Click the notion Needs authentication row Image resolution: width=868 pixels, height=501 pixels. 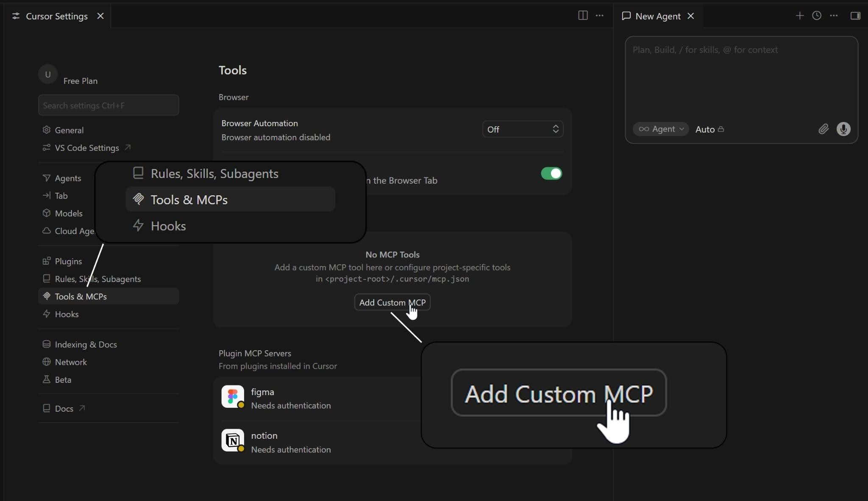coord(321,443)
